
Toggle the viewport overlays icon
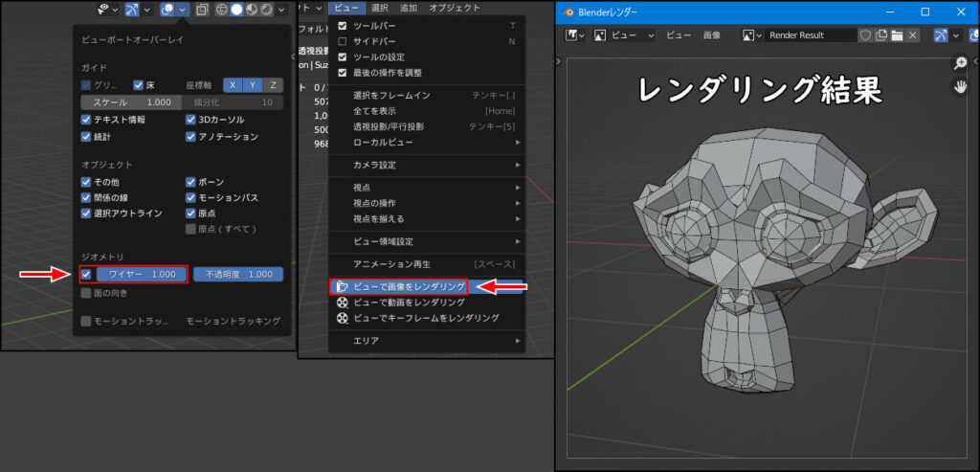pyautogui.click(x=167, y=9)
